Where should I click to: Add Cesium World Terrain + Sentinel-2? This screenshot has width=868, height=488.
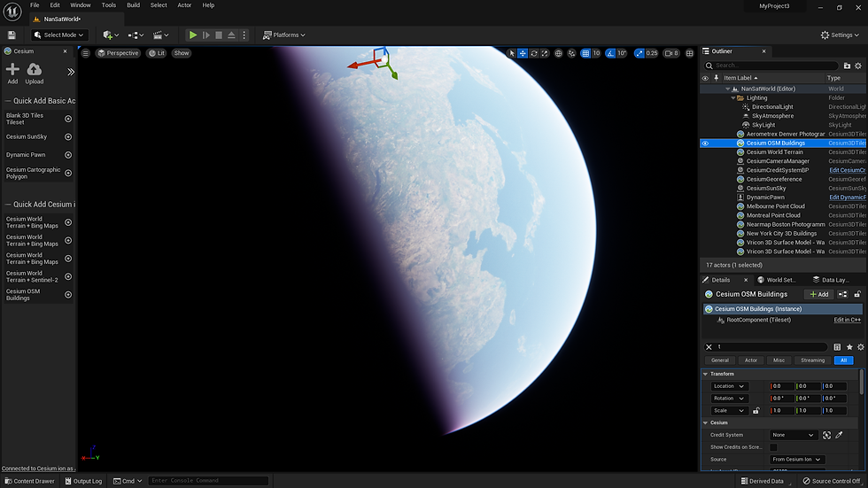pyautogui.click(x=68, y=276)
